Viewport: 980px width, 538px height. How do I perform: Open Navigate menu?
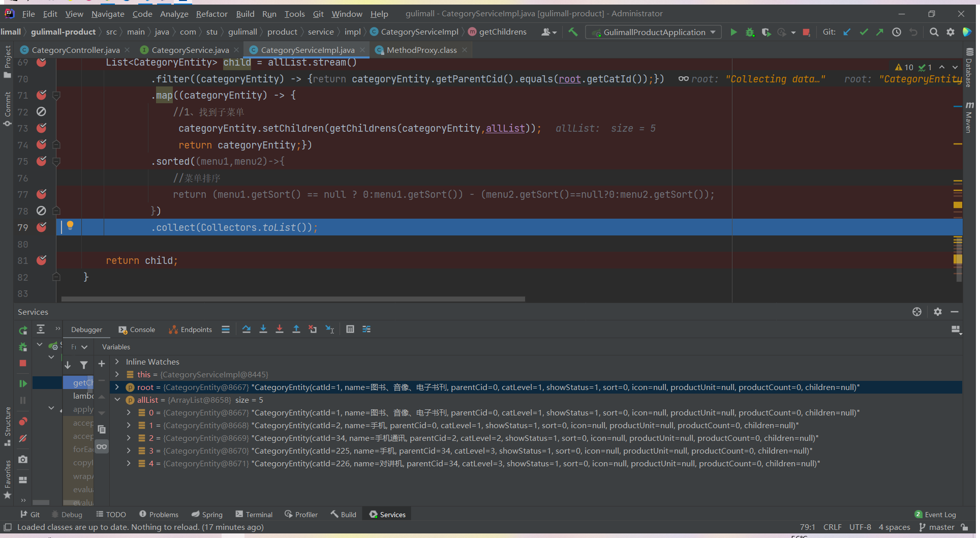(x=108, y=14)
